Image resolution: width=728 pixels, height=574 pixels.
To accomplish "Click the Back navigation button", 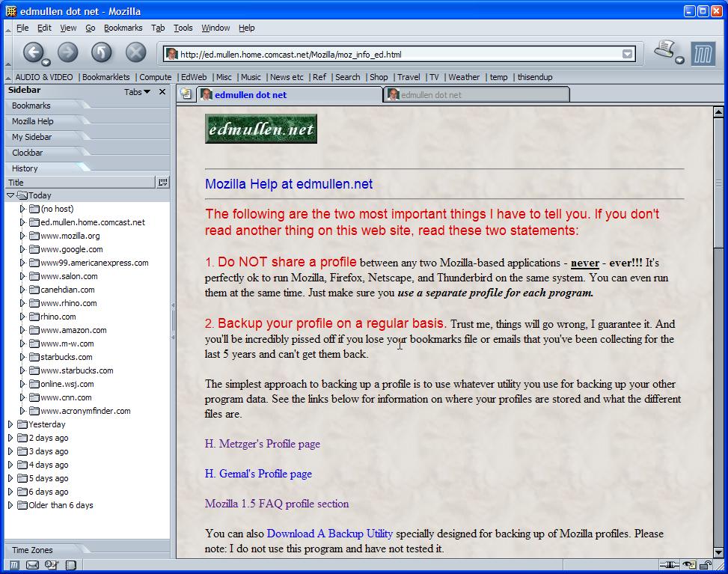I will click(x=33, y=52).
